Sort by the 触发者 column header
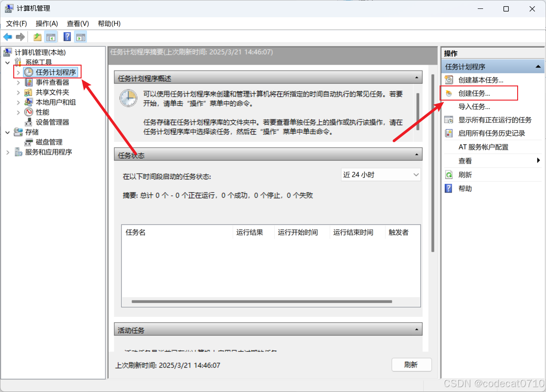 (403, 232)
